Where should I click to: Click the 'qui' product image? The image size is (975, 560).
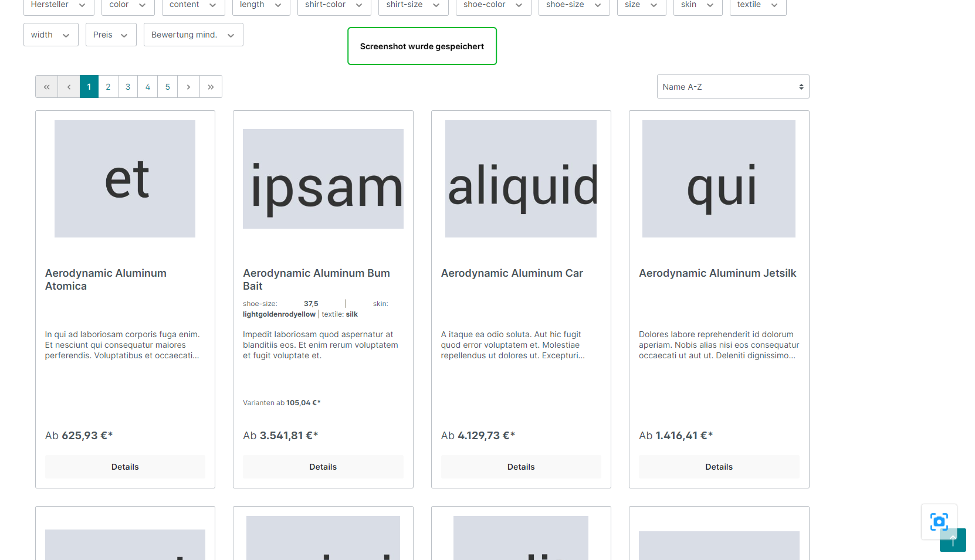point(719,179)
